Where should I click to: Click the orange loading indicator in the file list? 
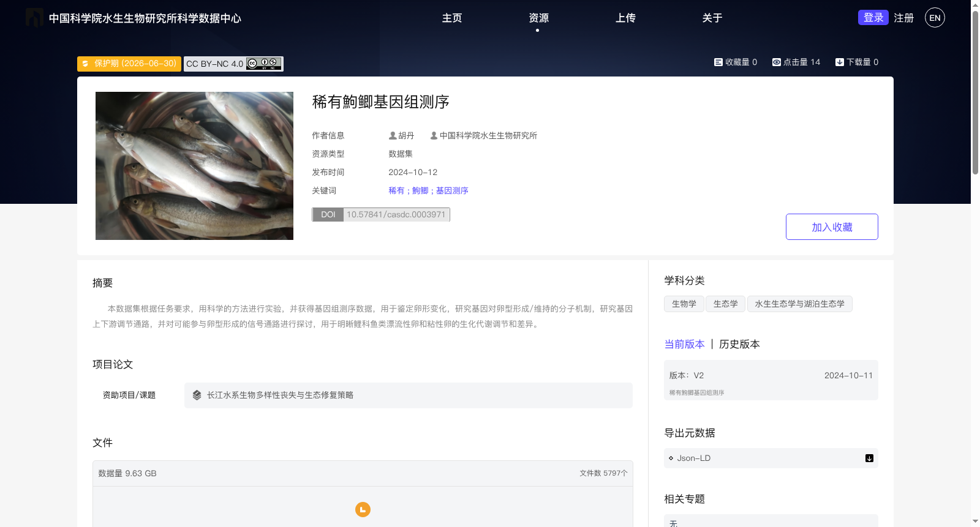[363, 509]
